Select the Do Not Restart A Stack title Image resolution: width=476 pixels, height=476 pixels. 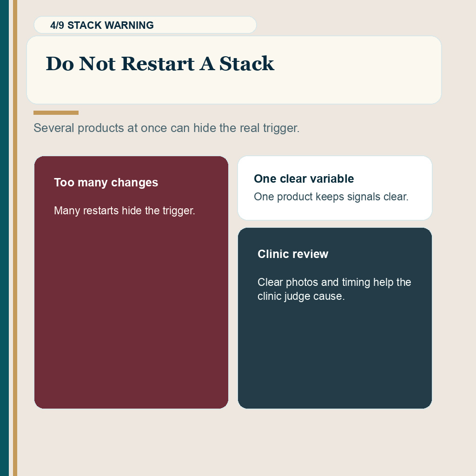[x=160, y=64]
